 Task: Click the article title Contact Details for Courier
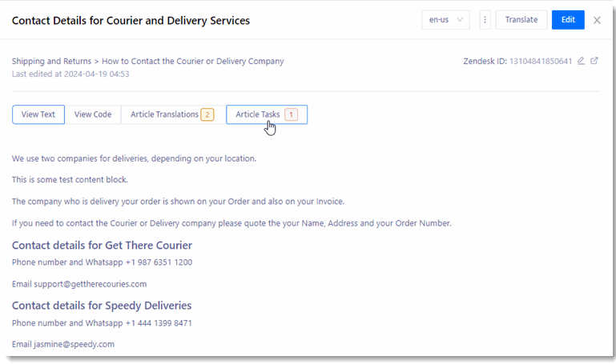[131, 20]
